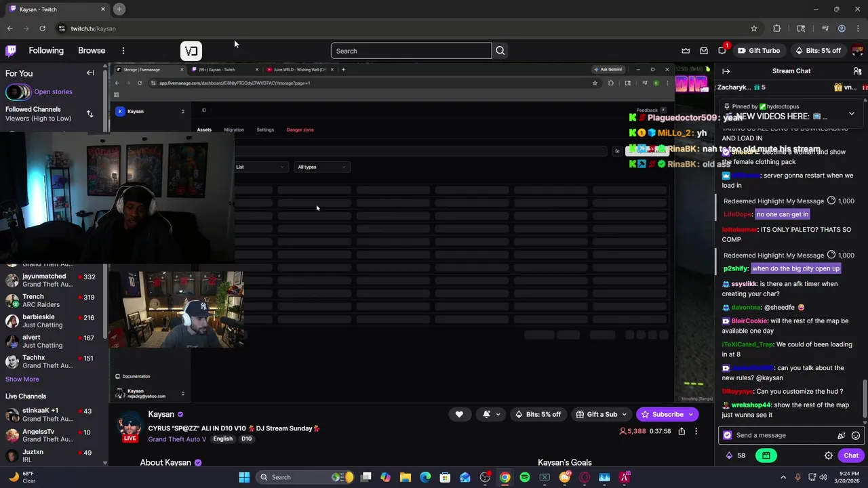This screenshot has width=868, height=488.
Task: Open stinkaaK live channel in sidebar
Action: [53, 414]
